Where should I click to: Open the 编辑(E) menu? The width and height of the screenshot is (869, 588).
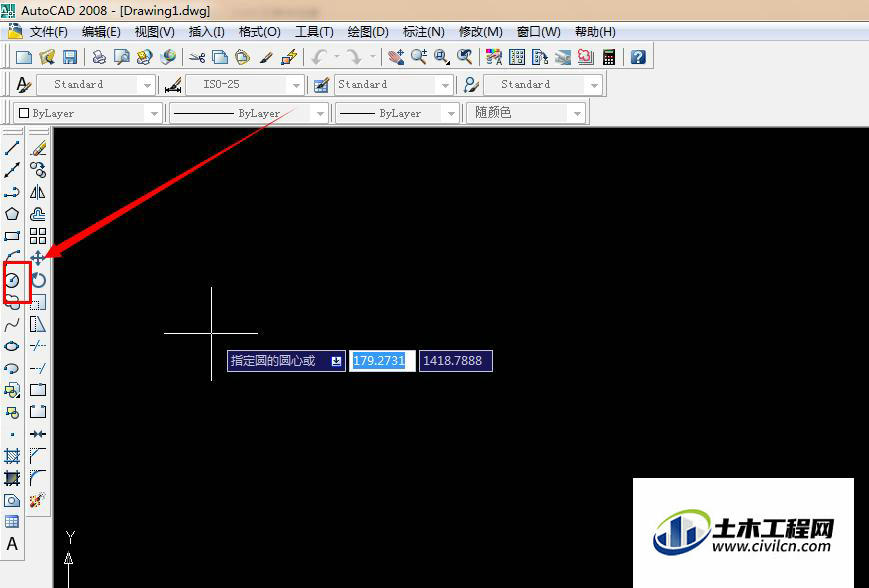101,32
